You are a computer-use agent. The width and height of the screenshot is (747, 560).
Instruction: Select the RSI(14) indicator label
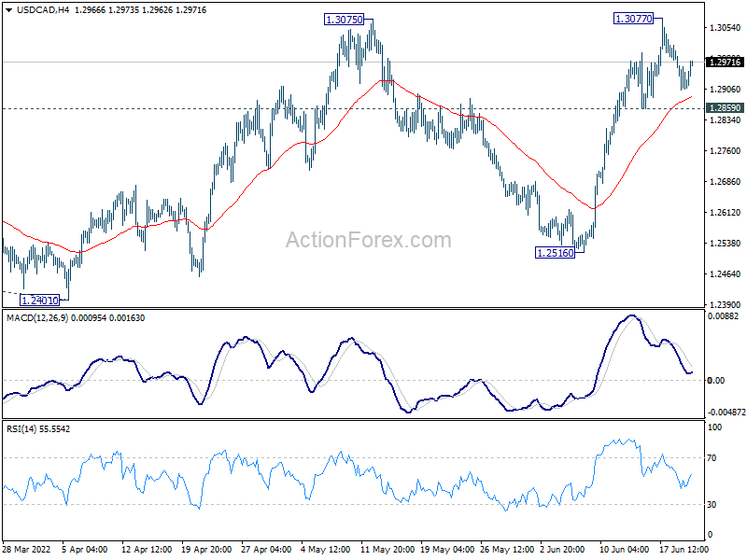tap(21, 429)
